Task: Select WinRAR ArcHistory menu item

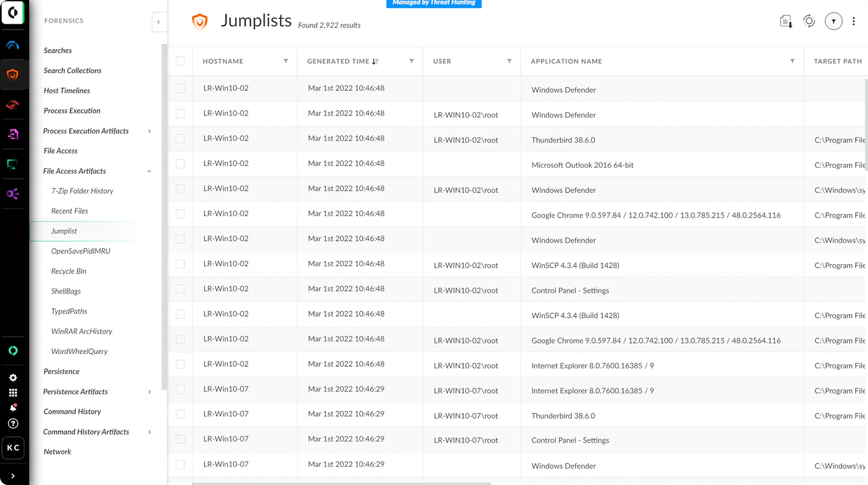Action: pos(81,331)
